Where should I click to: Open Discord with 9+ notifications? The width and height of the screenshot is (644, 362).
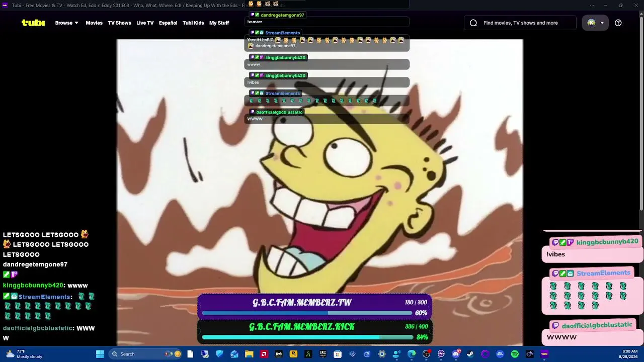(456, 354)
